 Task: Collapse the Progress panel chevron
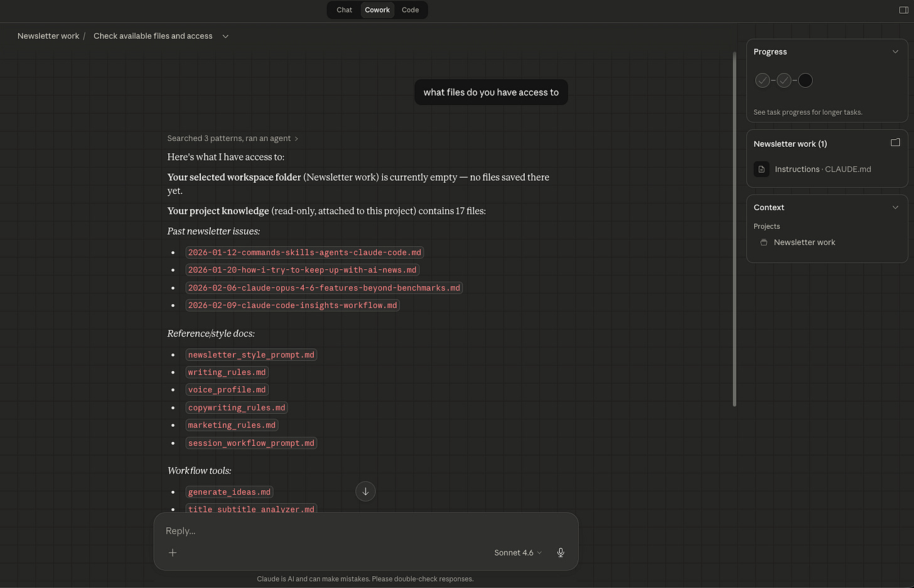pos(895,51)
